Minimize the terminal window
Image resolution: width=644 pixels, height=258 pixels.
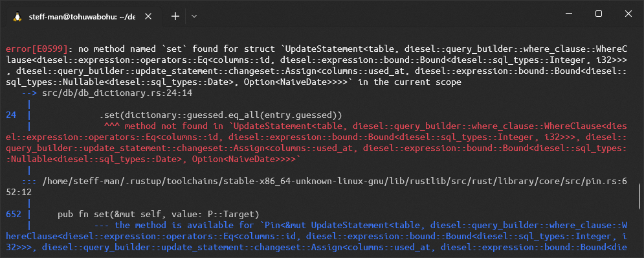coord(570,14)
